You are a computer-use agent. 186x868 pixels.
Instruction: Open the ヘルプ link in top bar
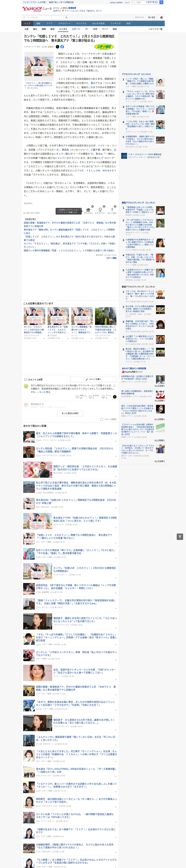pyautogui.click(x=127, y=2)
